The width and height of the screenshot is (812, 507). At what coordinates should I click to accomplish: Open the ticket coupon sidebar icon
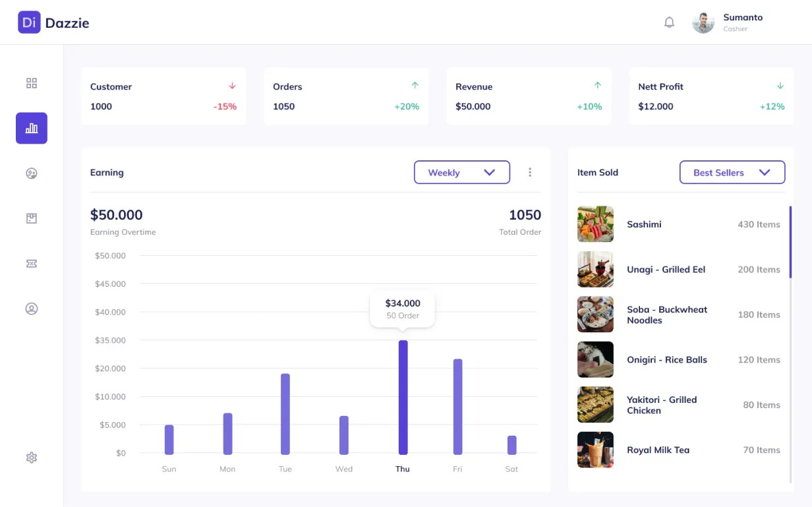click(32, 264)
